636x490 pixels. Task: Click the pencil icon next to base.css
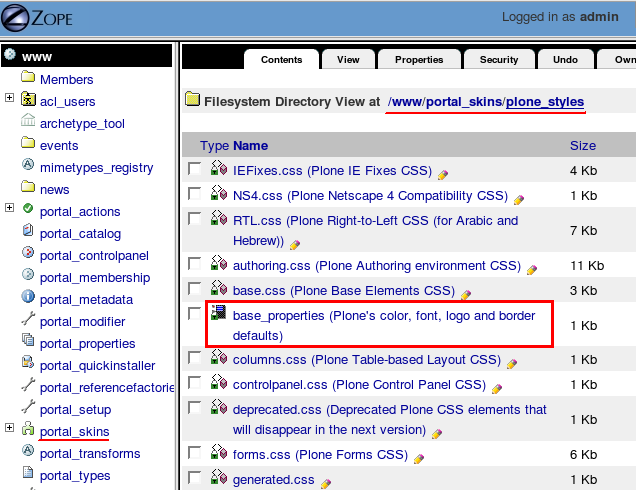466,295
